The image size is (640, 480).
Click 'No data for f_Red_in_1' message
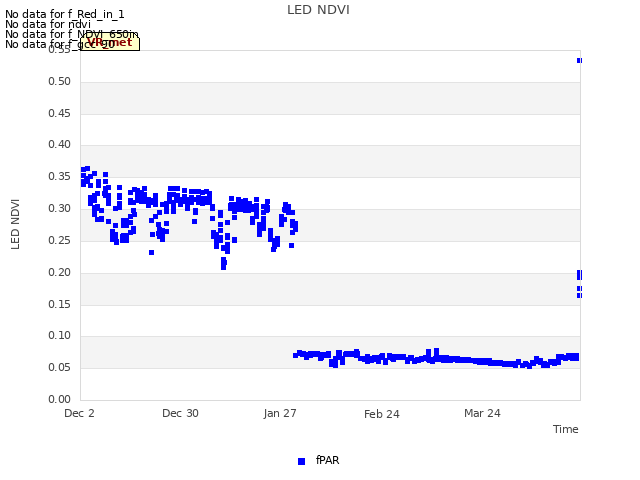[x=64, y=14]
